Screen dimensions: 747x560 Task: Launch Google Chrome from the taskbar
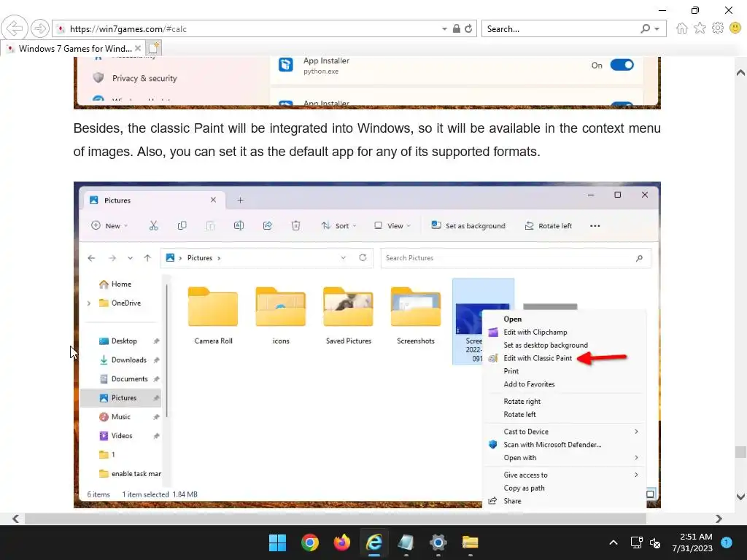[309, 542]
